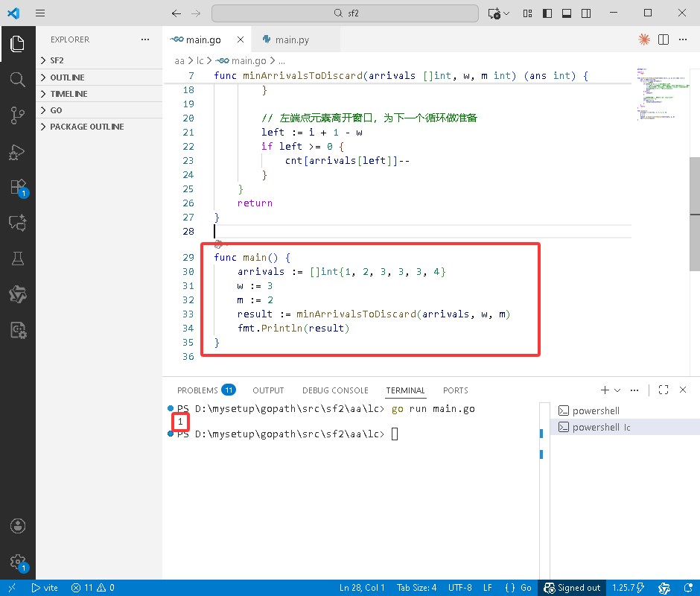Open editor More Actions ellipsis
Image resolution: width=700 pixels, height=596 pixels.
point(683,39)
